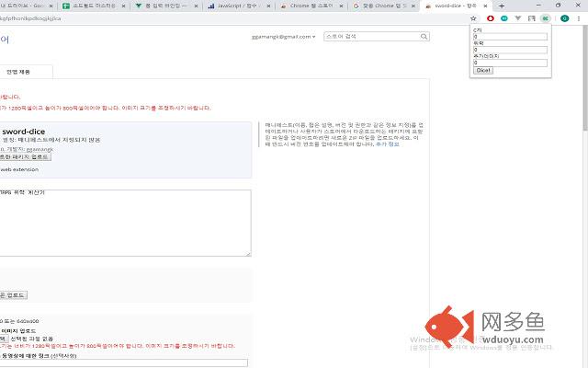Click the 동영상 링크 input field
Viewport: 588px width, 368px height.
(x=124, y=362)
